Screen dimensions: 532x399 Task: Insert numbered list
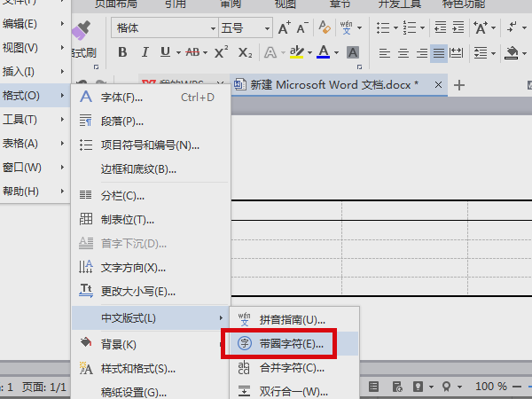click(x=410, y=27)
